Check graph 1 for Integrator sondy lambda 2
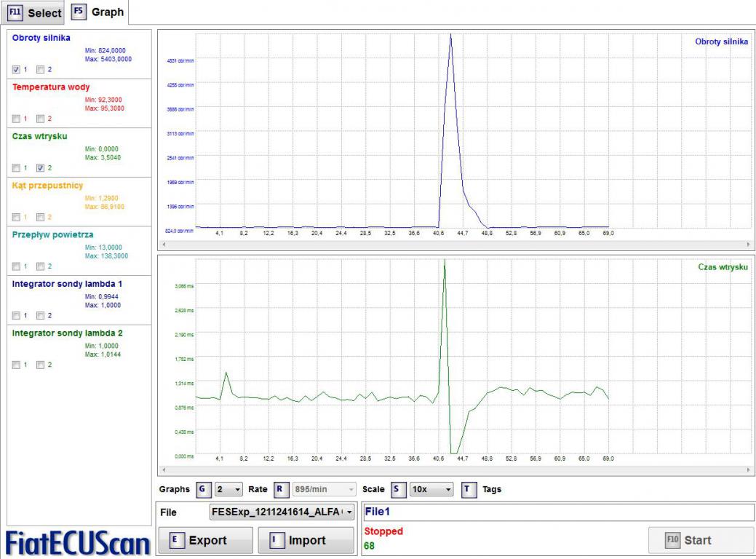 (17, 365)
